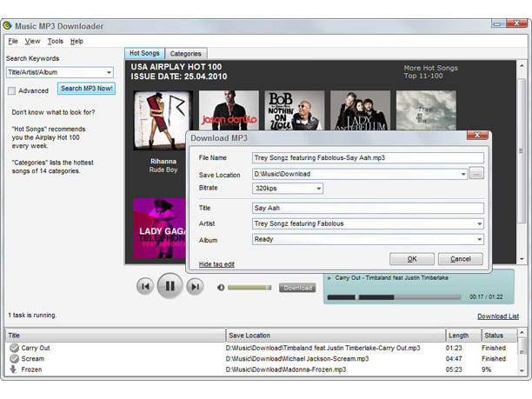
Task: Select the B.o.B Nothin' On You cover
Action: (295, 110)
